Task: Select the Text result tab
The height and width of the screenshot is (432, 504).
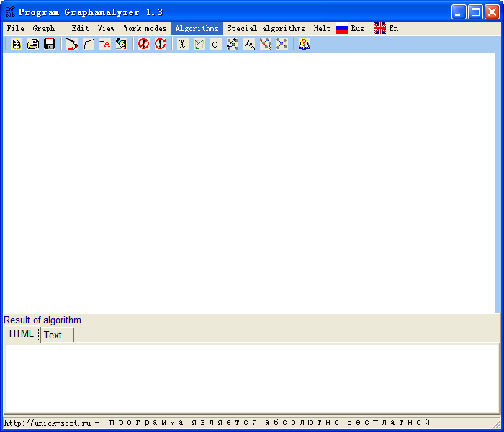Action: 57,335
